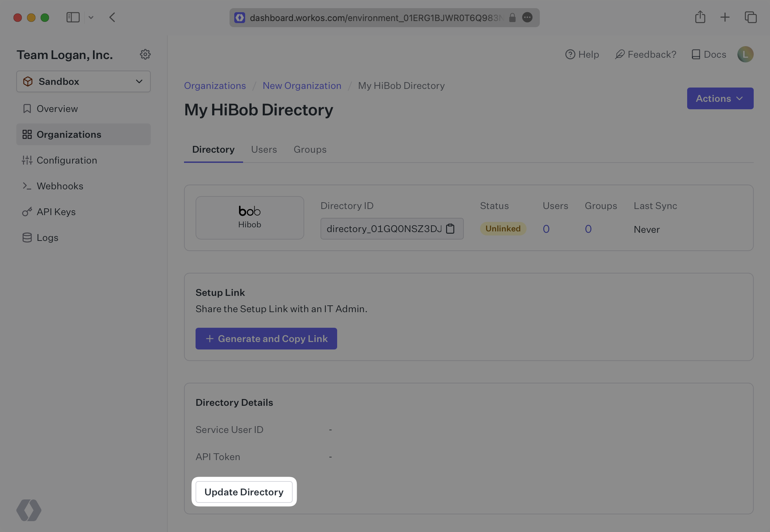Screen dimensions: 770x532
Task: Copy the Directory ID using the clipboard icon
Action: [x=451, y=228]
